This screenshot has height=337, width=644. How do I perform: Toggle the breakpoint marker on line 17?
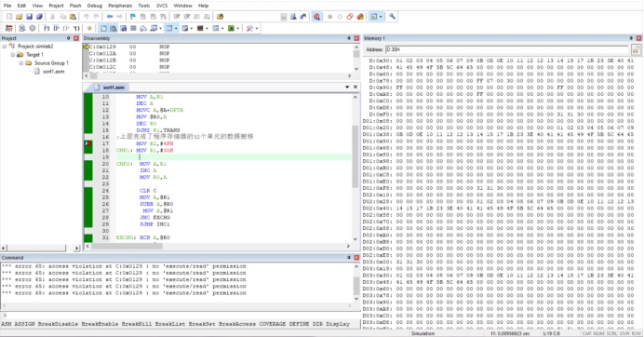click(x=87, y=143)
